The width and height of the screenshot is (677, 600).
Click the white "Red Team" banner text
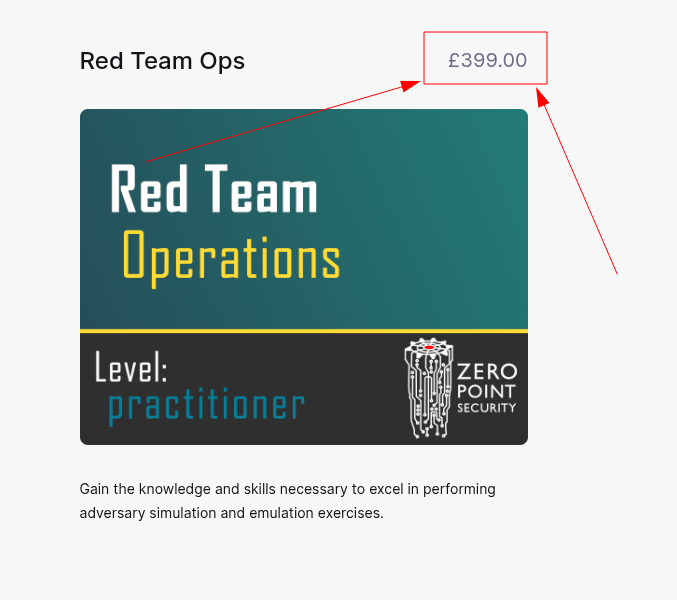point(214,190)
